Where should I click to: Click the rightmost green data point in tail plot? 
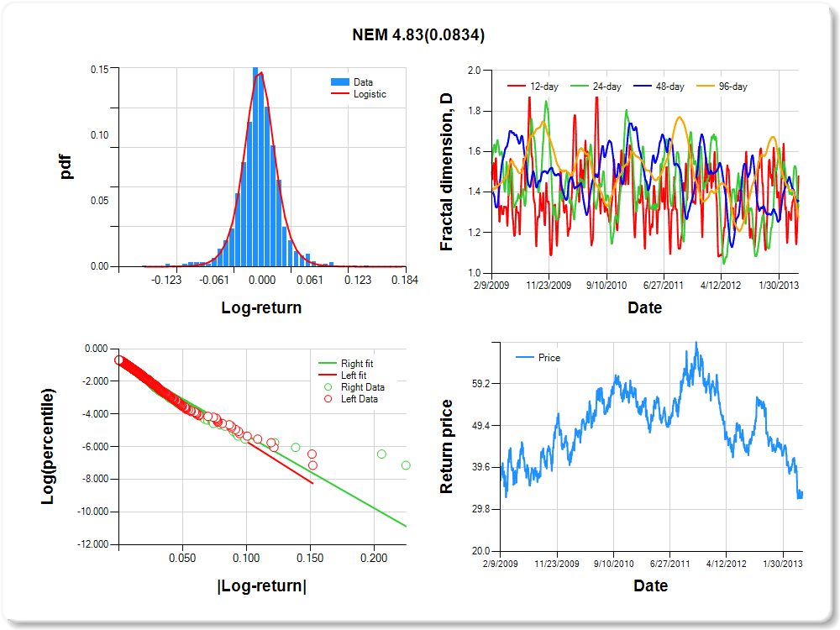406,465
